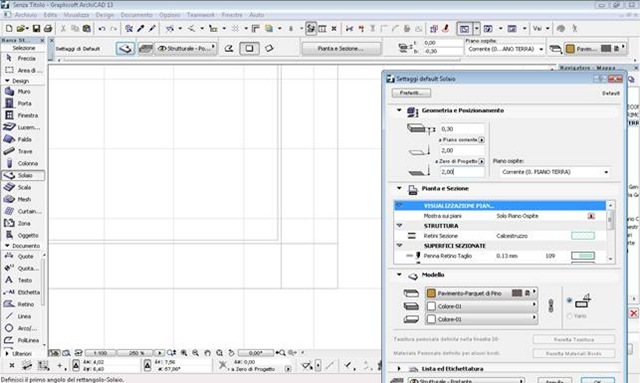Screen dimensions: 640x383
Task: Open the Pavimento-Parquet di Pino material dropdown
Action: click(481, 293)
